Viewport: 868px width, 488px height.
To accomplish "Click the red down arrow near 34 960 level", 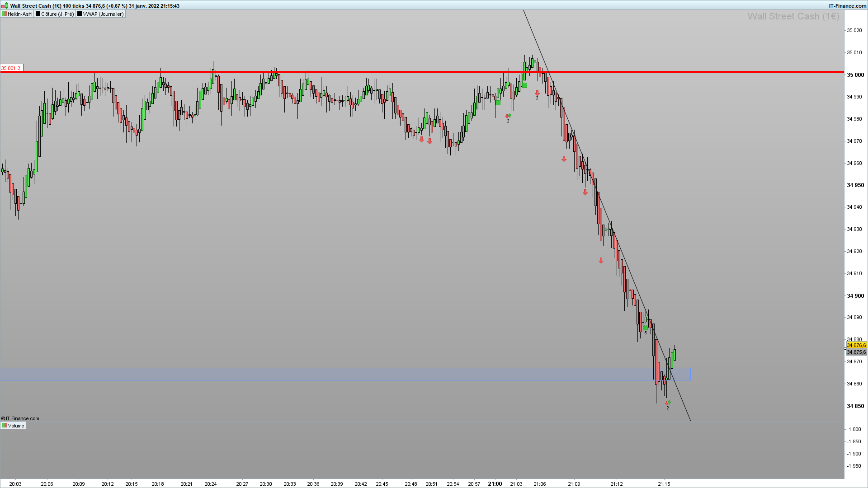I will tap(564, 159).
